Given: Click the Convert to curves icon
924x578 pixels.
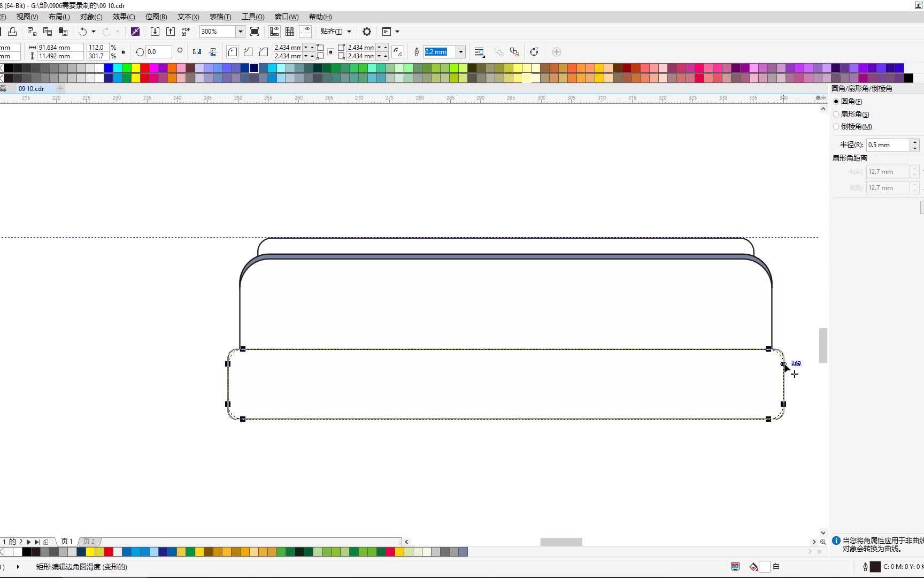Looking at the screenshot, I should tap(534, 52).
